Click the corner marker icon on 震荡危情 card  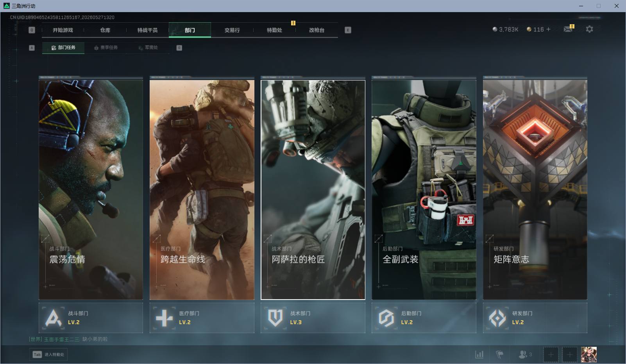pyautogui.click(x=45, y=238)
